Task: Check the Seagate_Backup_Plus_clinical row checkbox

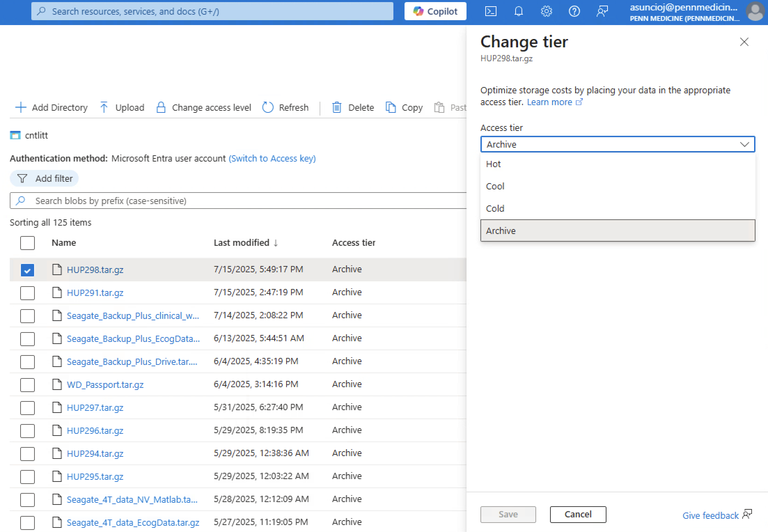Action: click(x=28, y=316)
